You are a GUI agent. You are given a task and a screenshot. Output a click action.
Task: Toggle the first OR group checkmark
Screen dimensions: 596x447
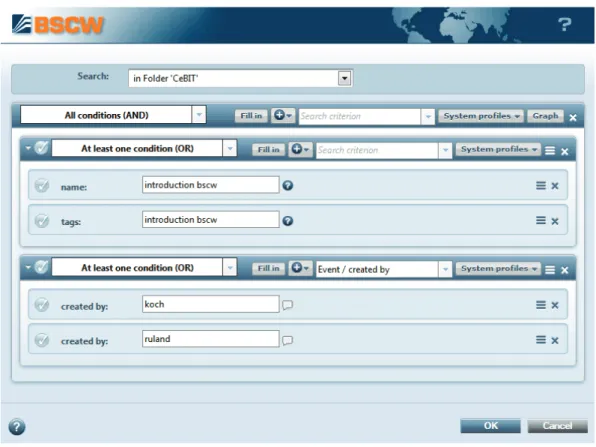coord(41,148)
